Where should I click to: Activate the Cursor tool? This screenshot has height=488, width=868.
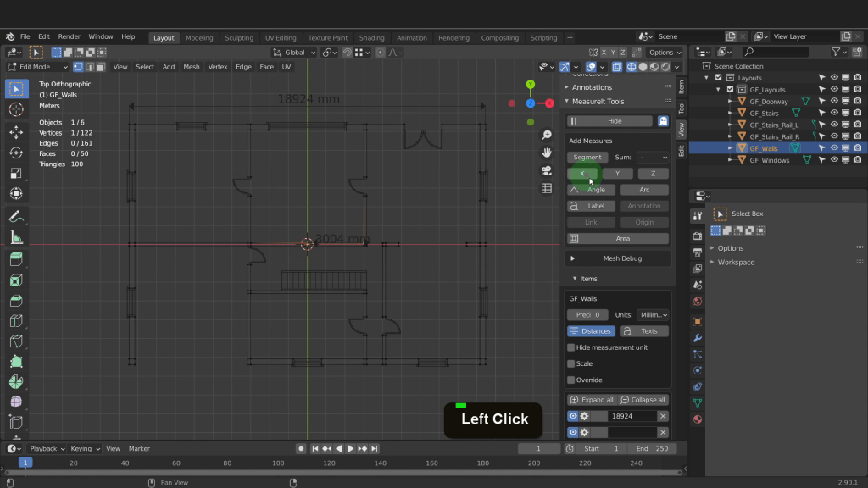(15, 110)
